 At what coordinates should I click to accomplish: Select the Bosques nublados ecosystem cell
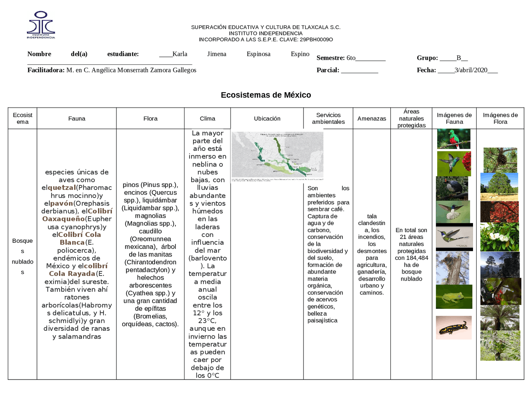[x=22, y=255]
